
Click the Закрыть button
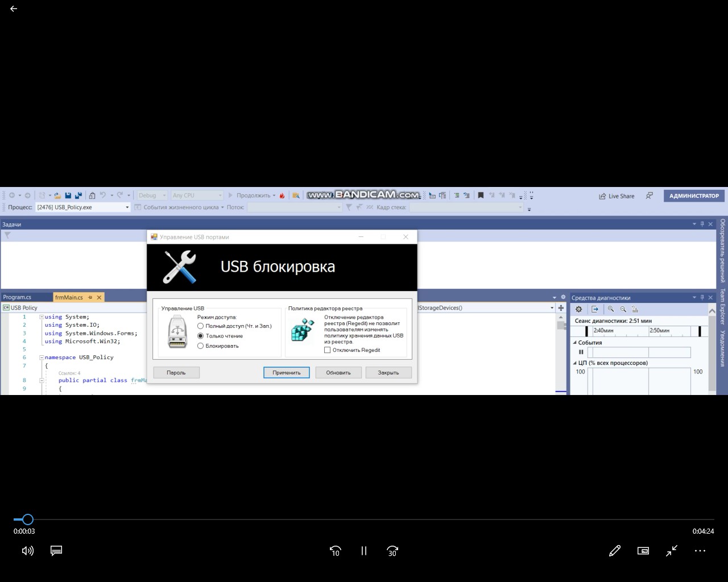pyautogui.click(x=388, y=373)
